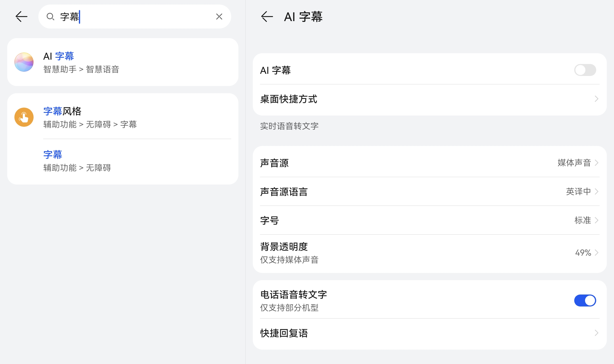The image size is (614, 364).
Task: Click back arrow next to AI 字幕 title
Action: point(267,17)
